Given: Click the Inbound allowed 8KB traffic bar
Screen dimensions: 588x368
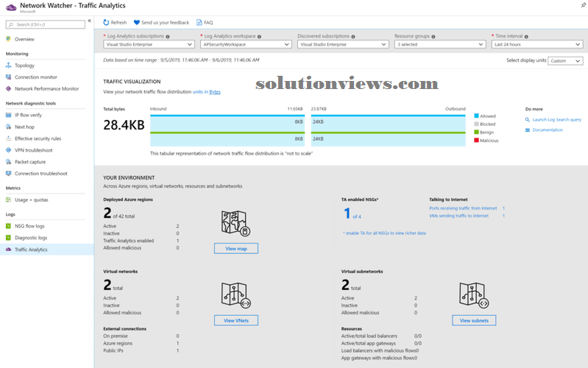Looking at the screenshot, I should [227, 124].
